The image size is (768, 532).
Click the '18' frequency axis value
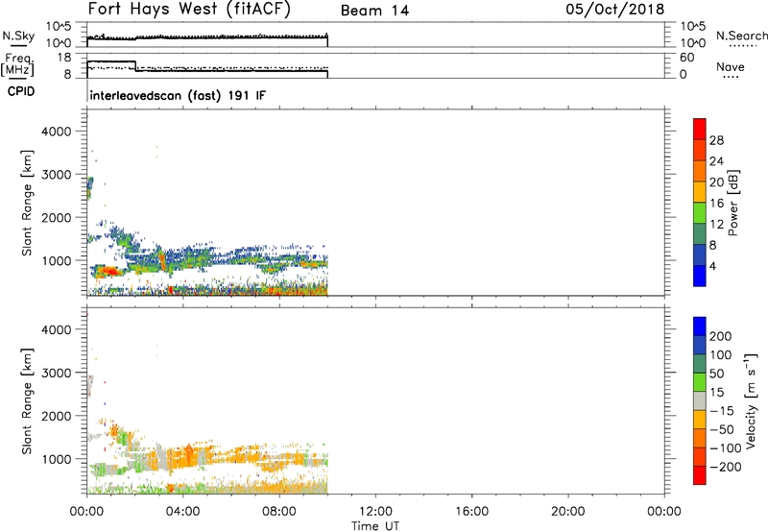click(64, 58)
